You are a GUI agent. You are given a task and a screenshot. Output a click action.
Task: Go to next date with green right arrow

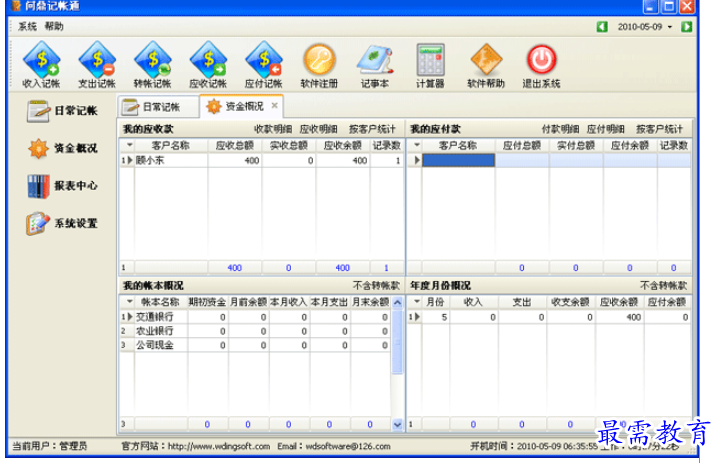click(686, 27)
